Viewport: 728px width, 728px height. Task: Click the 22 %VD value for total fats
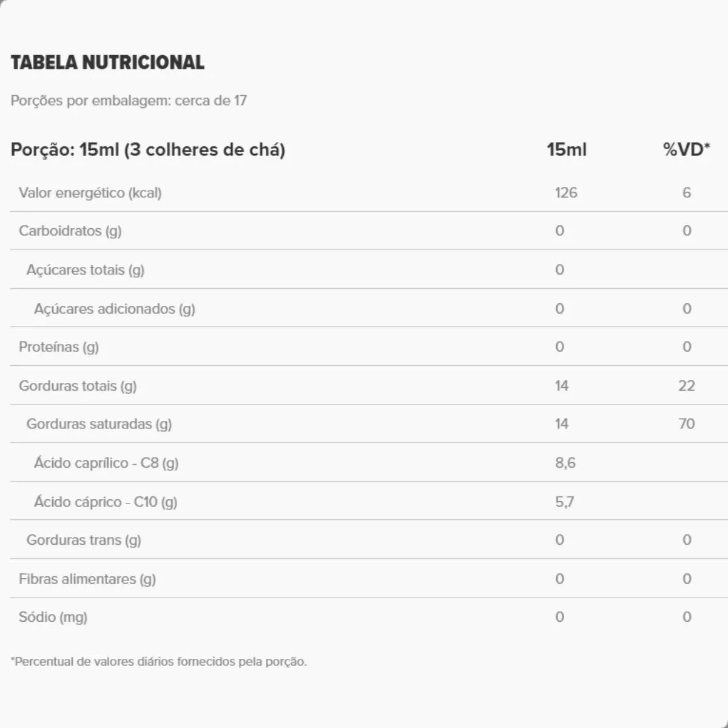coord(687,386)
